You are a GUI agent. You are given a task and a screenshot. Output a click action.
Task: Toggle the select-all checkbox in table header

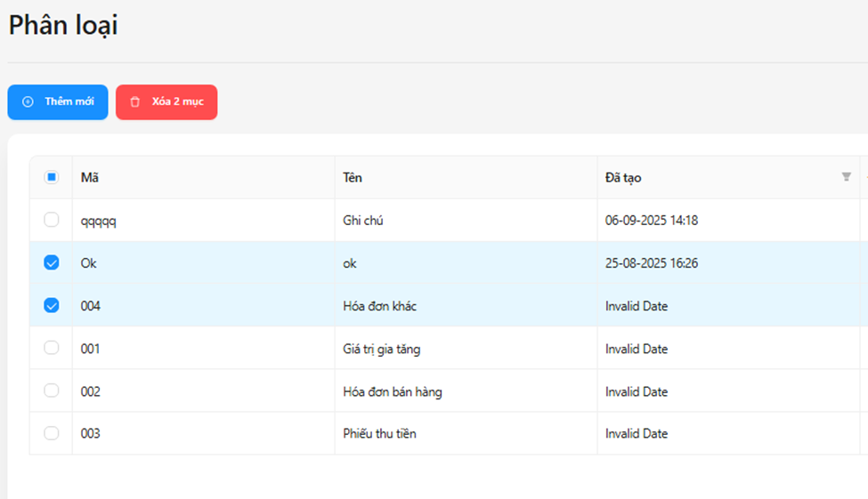click(52, 177)
